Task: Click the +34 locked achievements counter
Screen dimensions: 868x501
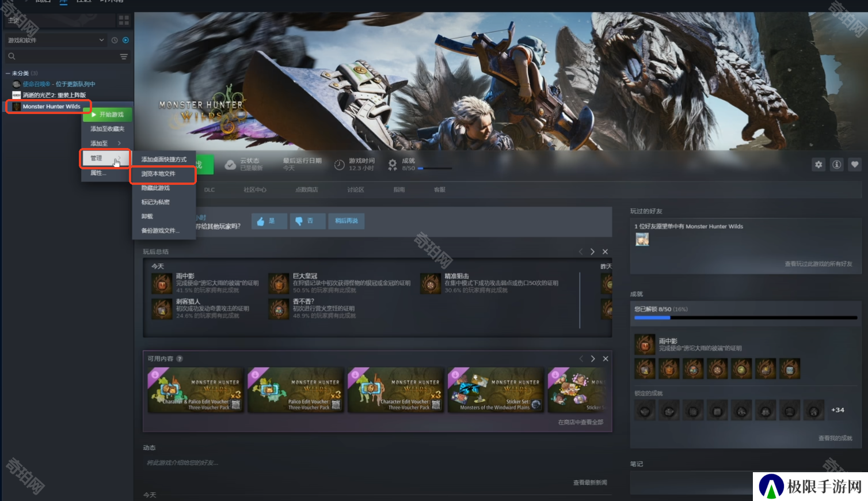Action: tap(837, 410)
